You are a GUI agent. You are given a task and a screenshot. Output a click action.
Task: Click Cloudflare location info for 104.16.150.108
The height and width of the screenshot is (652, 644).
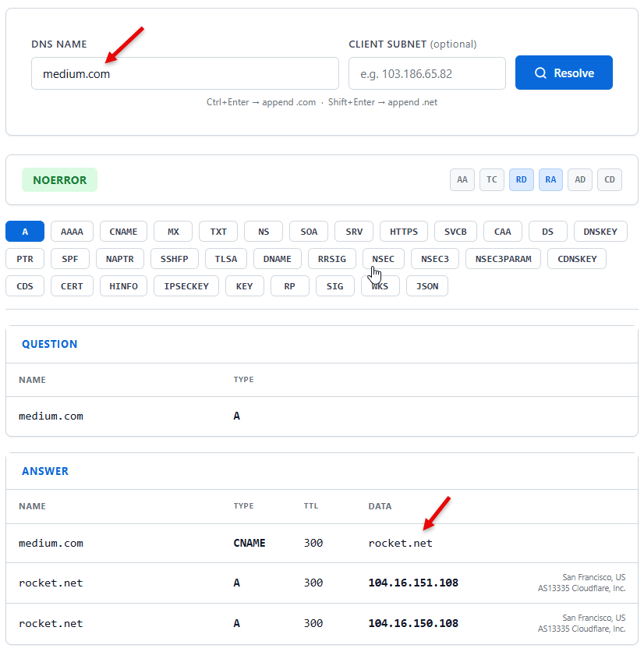click(x=582, y=623)
